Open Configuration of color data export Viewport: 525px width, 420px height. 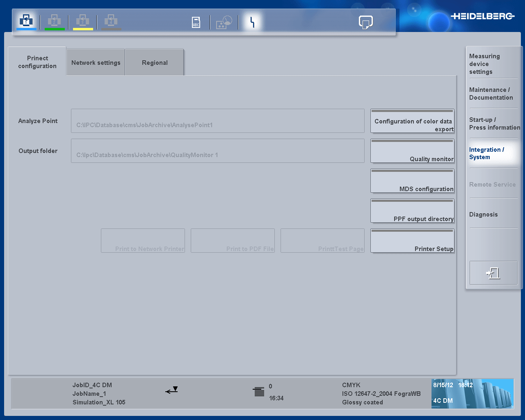pos(412,121)
